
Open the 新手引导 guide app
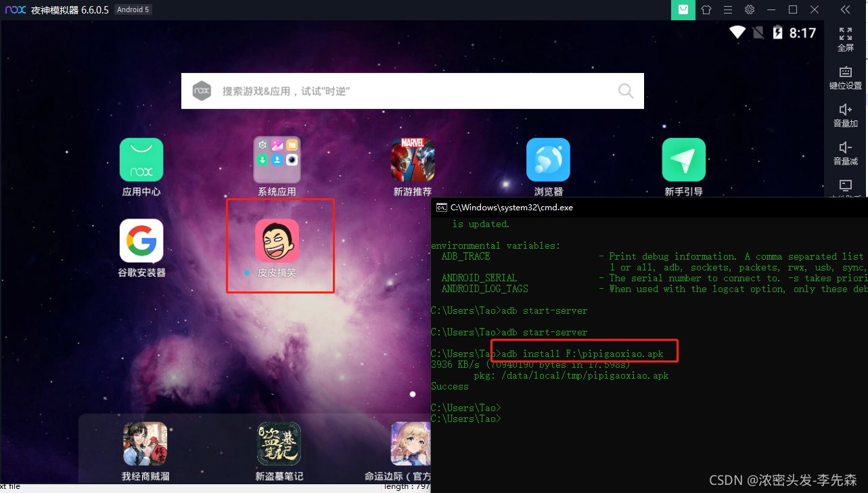pos(684,160)
